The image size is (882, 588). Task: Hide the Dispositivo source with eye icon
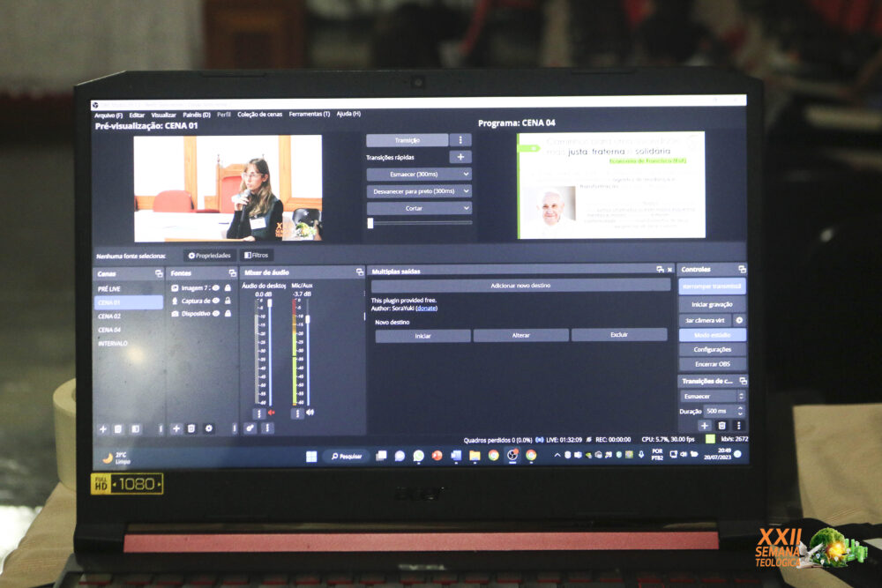[x=216, y=313]
